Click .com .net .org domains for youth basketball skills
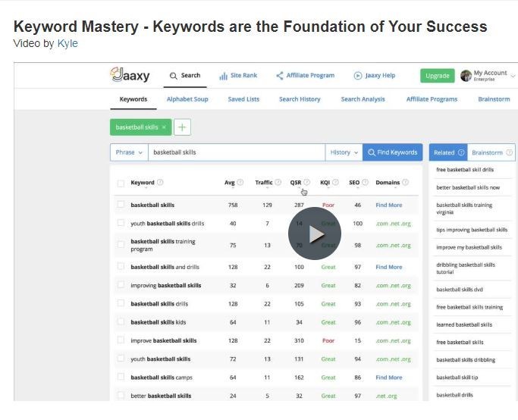 tap(393, 359)
